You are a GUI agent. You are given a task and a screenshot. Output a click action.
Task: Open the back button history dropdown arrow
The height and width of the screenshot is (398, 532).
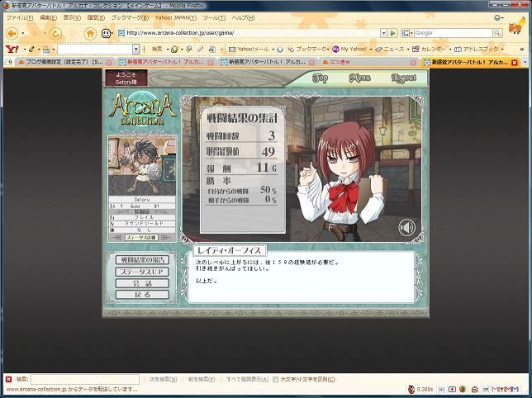[23, 33]
